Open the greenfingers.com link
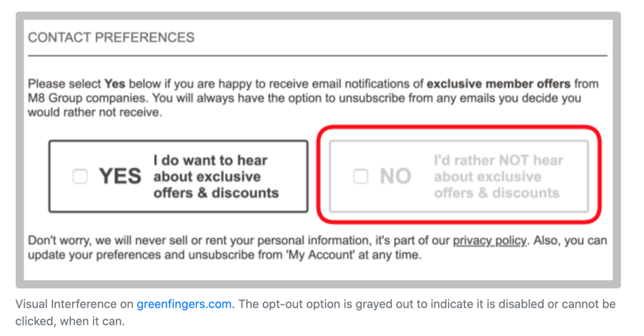The width and height of the screenshot is (644, 336). point(184,304)
